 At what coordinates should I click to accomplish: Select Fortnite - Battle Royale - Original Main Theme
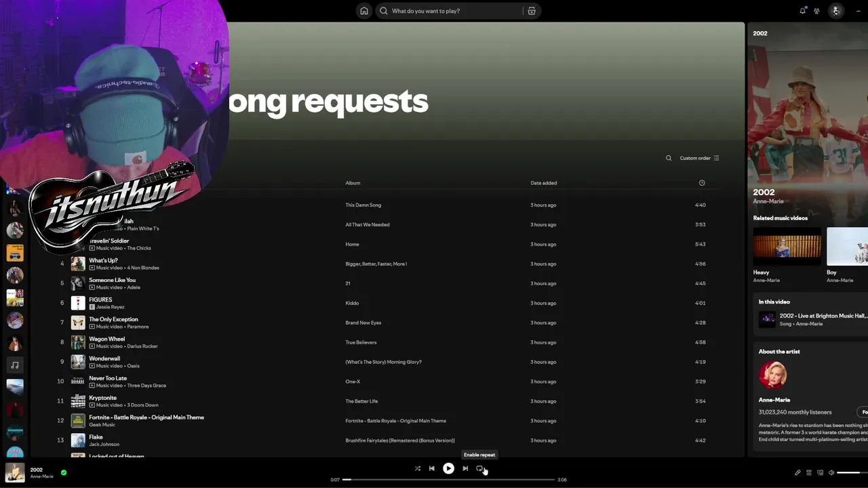tap(146, 418)
